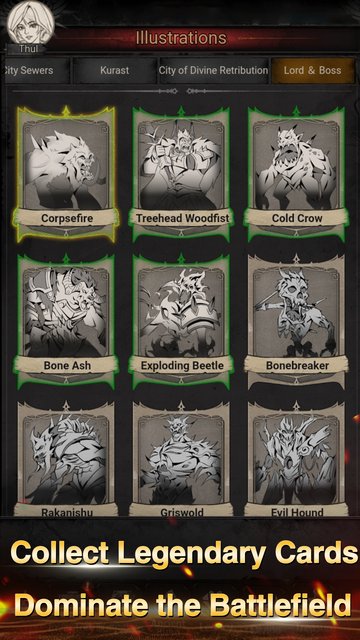Screen dimensions: 360x640
Task: Tap the Bonebreaker name banner
Action: (x=297, y=365)
